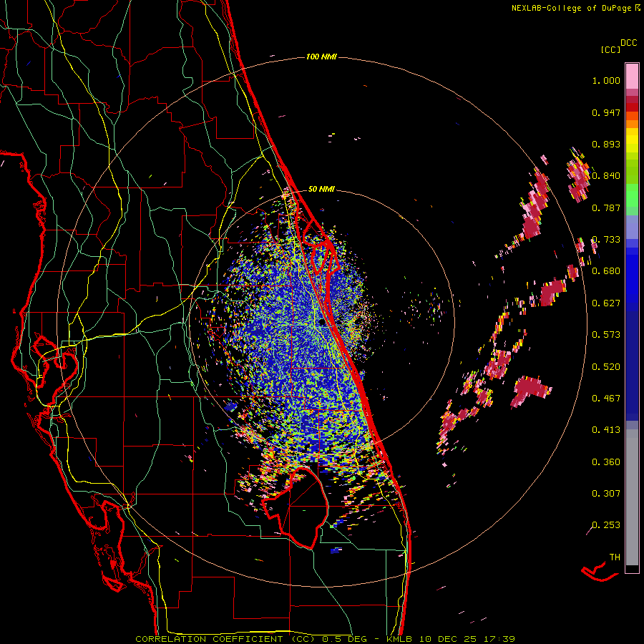The image size is (644, 644).
Task: Click the 100 NMI range ring label
Action: click(x=321, y=57)
